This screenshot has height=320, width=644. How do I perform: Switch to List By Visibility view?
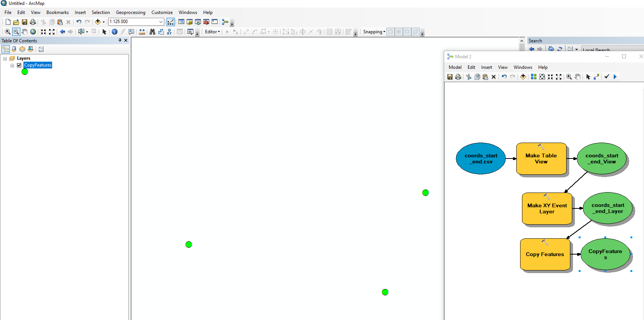22,49
